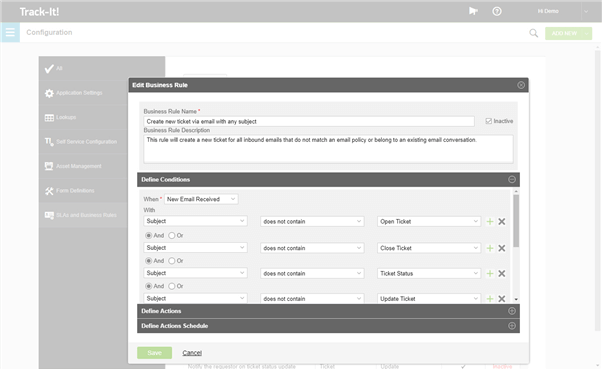Image resolution: width=602 pixels, height=369 pixels.
Task: Click the Lookups table icon
Action: click(49, 117)
